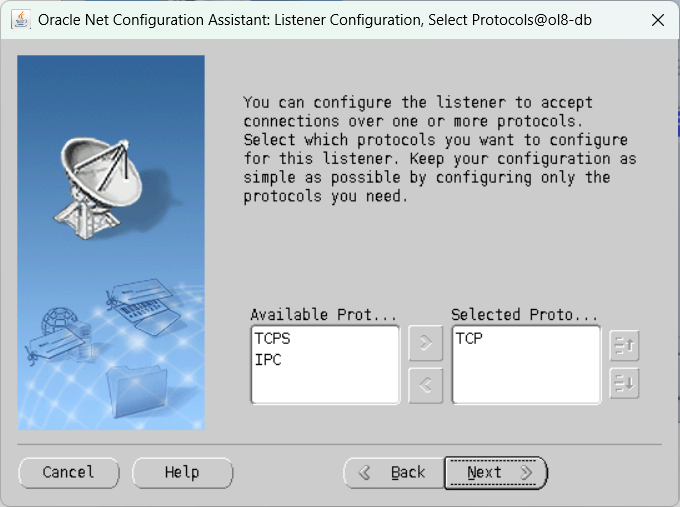Go Back to previous wizard step

394,472
